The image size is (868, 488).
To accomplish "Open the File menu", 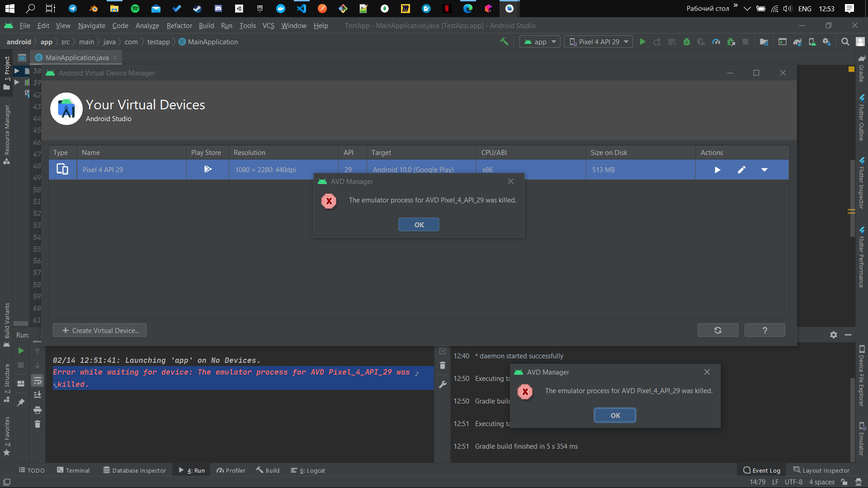I will pyautogui.click(x=25, y=26).
